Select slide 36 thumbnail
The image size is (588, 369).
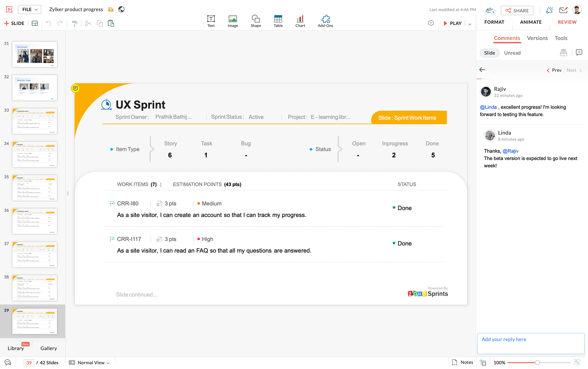[35, 221]
